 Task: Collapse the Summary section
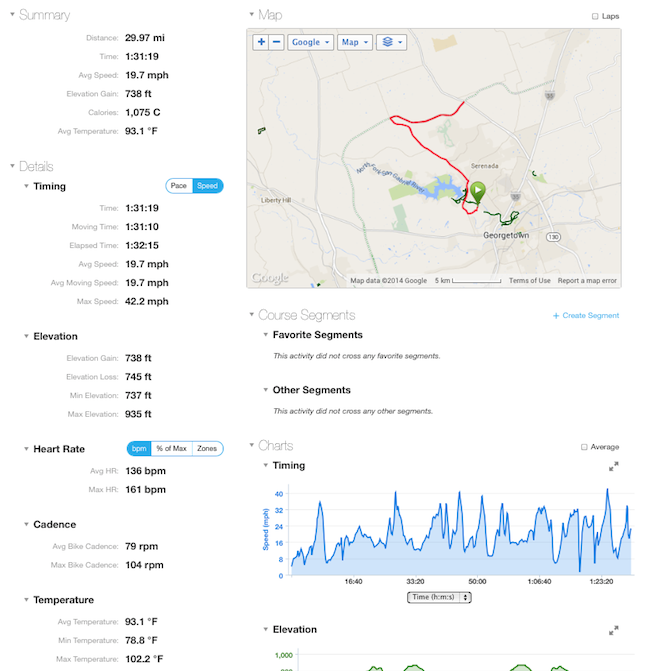tap(13, 15)
